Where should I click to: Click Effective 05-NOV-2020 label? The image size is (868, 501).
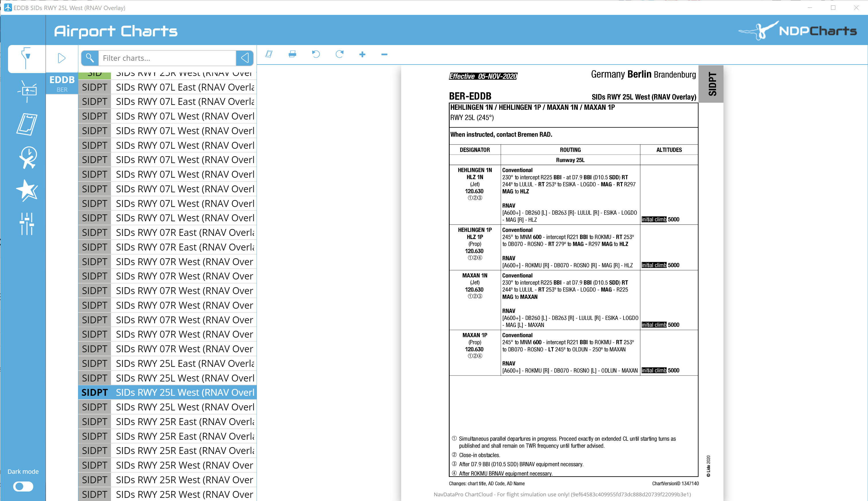pos(483,76)
